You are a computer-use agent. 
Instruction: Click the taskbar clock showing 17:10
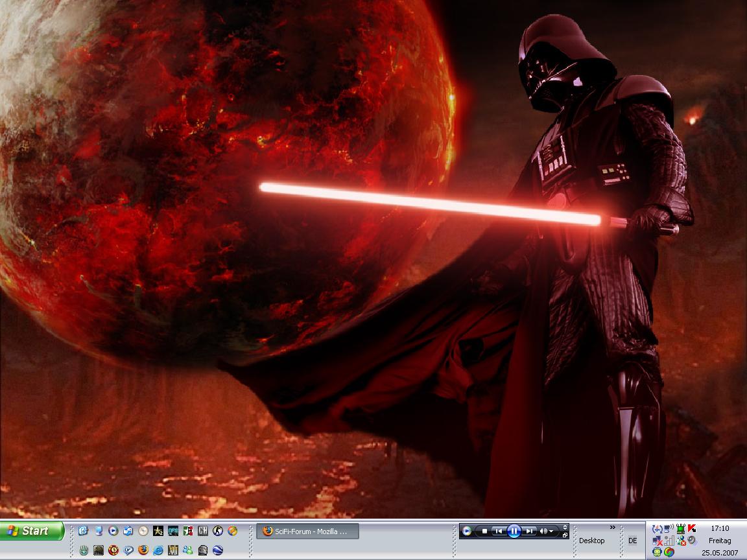point(720,529)
